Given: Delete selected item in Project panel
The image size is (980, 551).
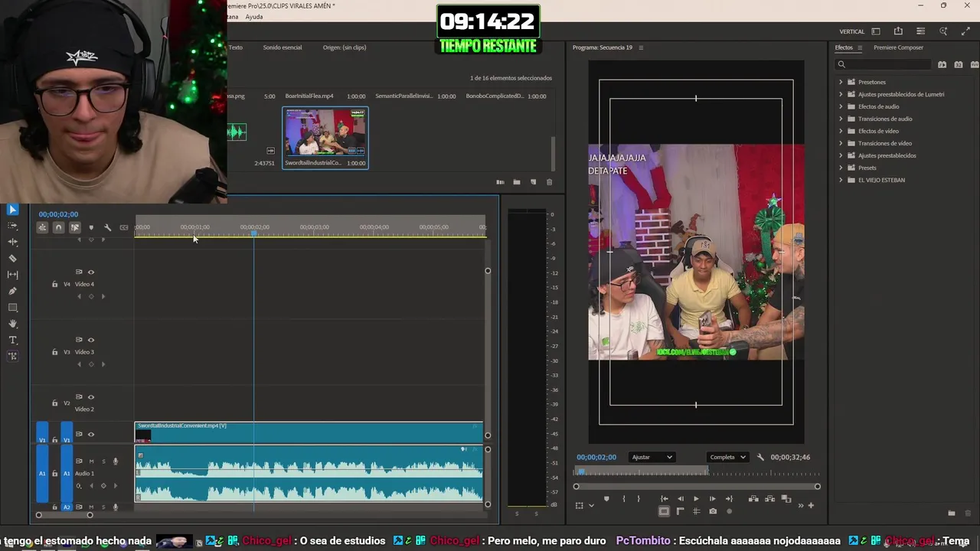Looking at the screenshot, I should tap(549, 182).
